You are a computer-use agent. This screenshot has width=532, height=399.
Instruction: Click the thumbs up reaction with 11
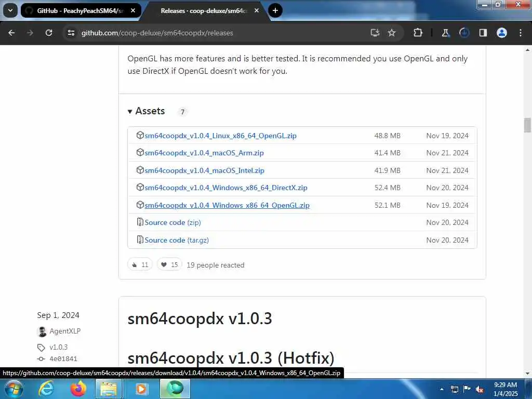coord(140,264)
